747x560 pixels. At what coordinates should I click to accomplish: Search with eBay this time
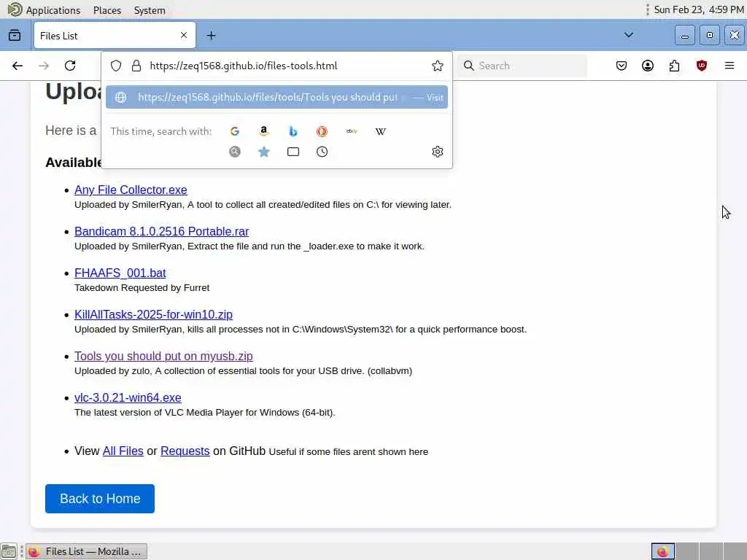(x=352, y=131)
